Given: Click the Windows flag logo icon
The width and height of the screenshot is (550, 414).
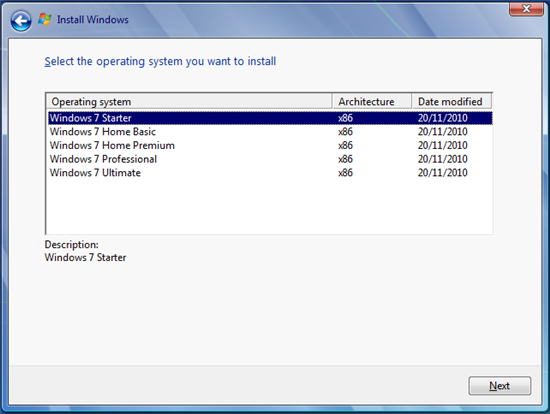Looking at the screenshot, I should tap(45, 19).
